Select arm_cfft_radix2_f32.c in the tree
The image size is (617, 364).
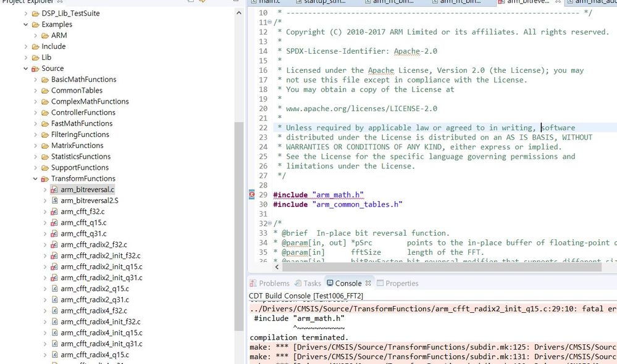pos(94,244)
